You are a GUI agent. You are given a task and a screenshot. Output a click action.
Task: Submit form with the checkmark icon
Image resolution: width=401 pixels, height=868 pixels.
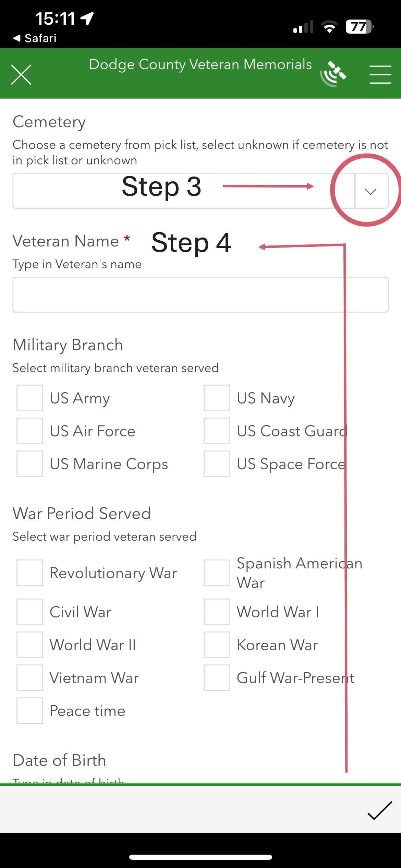click(379, 810)
